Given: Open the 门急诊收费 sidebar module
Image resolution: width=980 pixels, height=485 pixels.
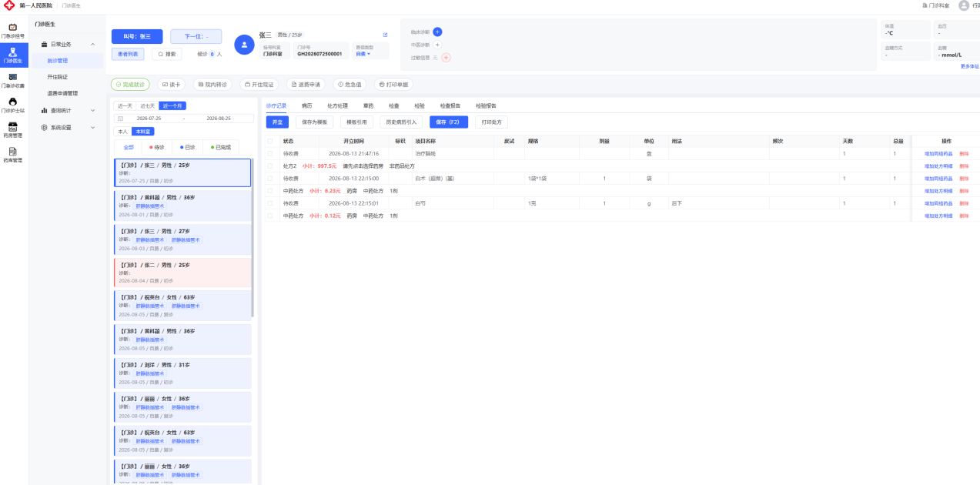Looking at the screenshot, I should pyautogui.click(x=13, y=80).
